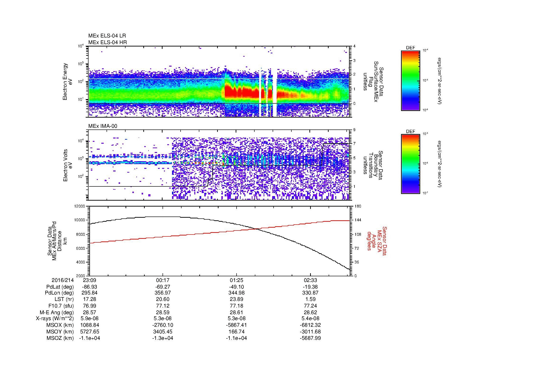Click the 'M-E Ang (deg)' row label
555x392 pixels.
coord(57,312)
